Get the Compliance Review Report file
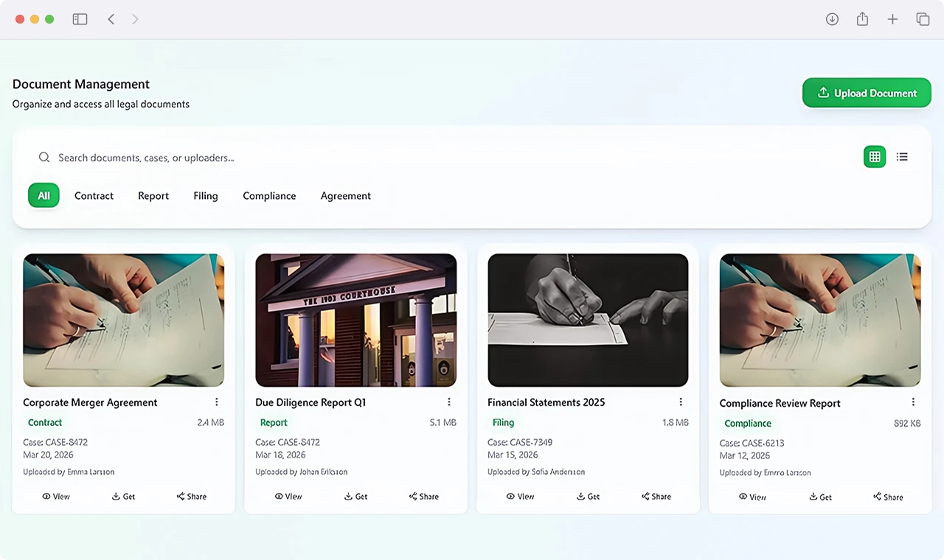944x560 pixels. [x=820, y=497]
